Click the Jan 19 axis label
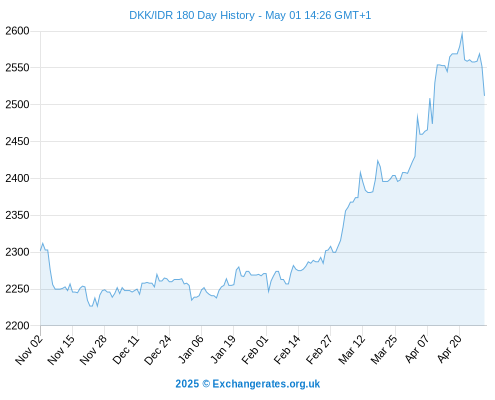This screenshot has width=495, height=400. click(223, 349)
